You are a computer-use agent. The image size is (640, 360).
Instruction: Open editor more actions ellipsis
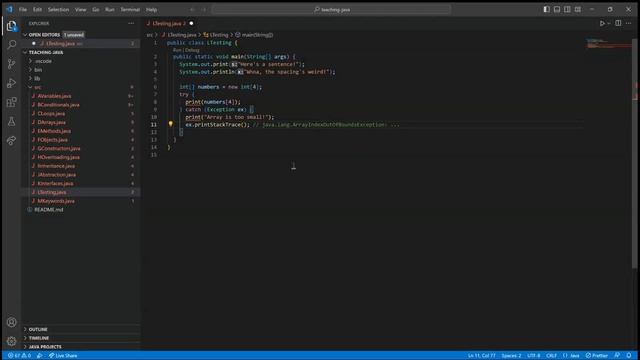[x=629, y=23]
